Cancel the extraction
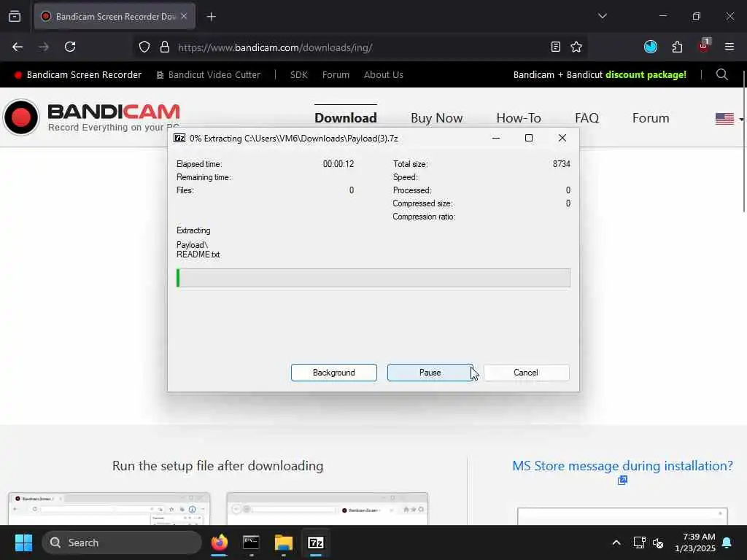747x560 pixels. tap(526, 373)
